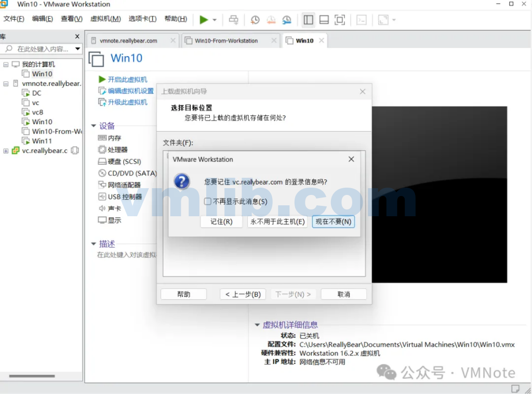Open the 选项卡(T) menu
The image size is (532, 394).
(142, 19)
